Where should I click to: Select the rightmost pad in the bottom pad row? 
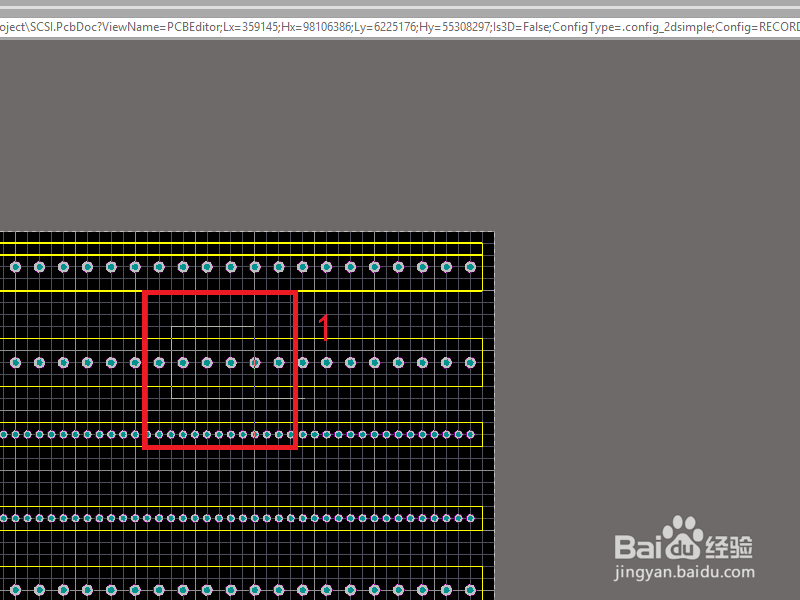(x=470, y=590)
